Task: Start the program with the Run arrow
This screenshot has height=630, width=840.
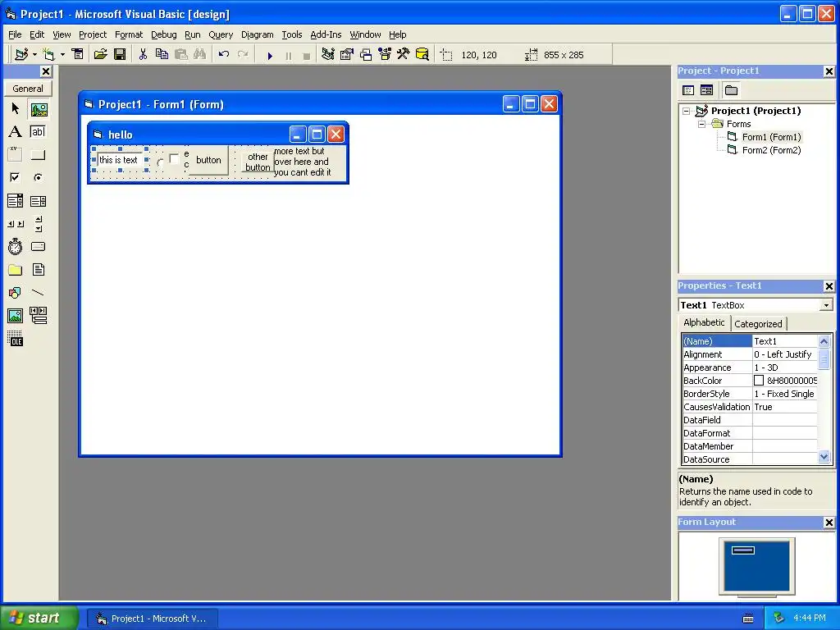Action: [270, 55]
